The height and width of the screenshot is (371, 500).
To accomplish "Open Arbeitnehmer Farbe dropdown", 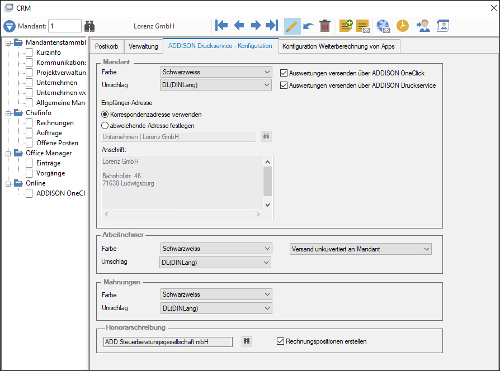I will click(216, 248).
